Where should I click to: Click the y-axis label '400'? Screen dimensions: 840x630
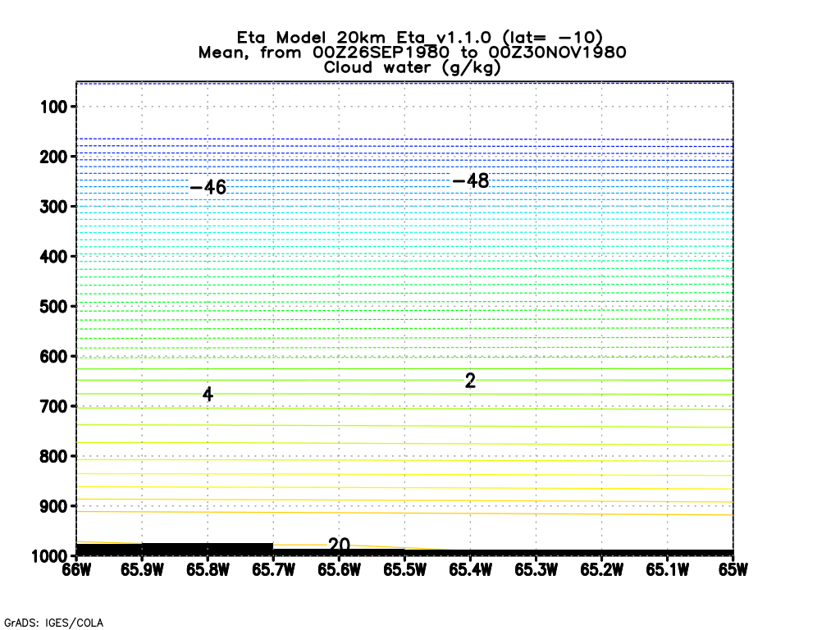(54, 257)
